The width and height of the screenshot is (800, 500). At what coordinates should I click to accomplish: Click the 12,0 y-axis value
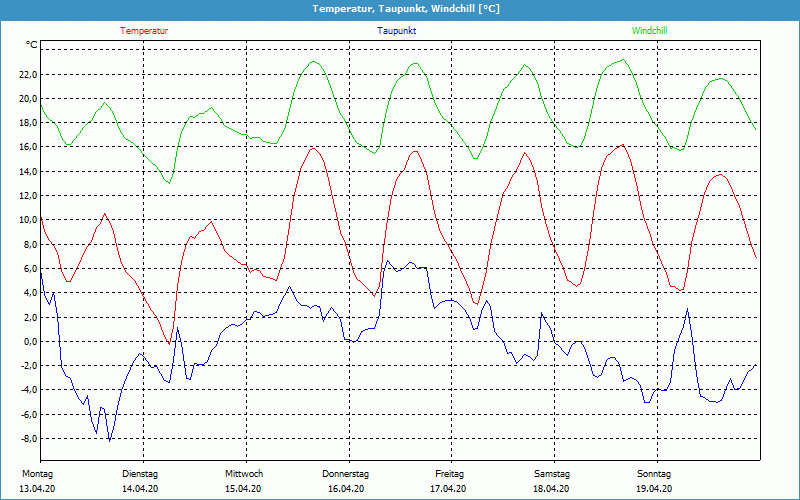point(28,195)
